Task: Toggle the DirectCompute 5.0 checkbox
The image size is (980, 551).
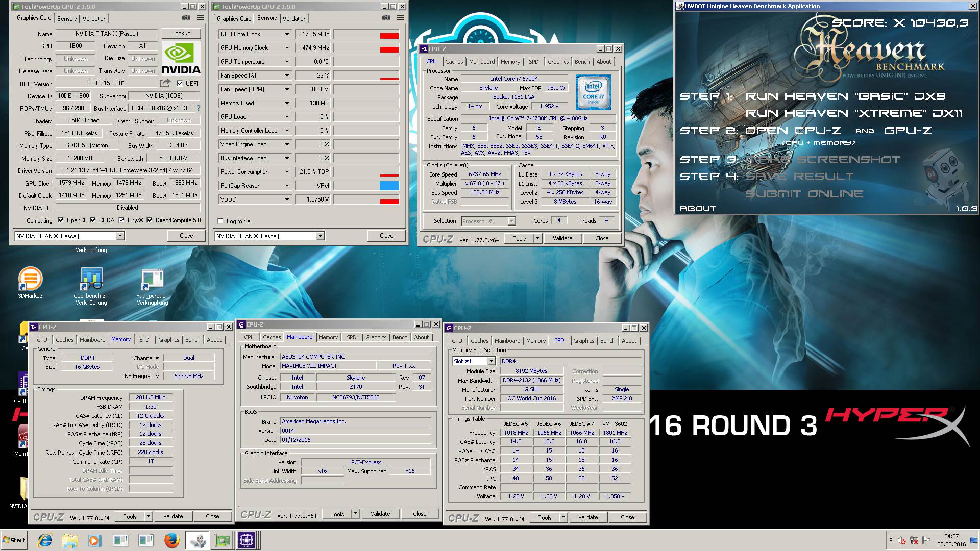Action: pyautogui.click(x=150, y=220)
